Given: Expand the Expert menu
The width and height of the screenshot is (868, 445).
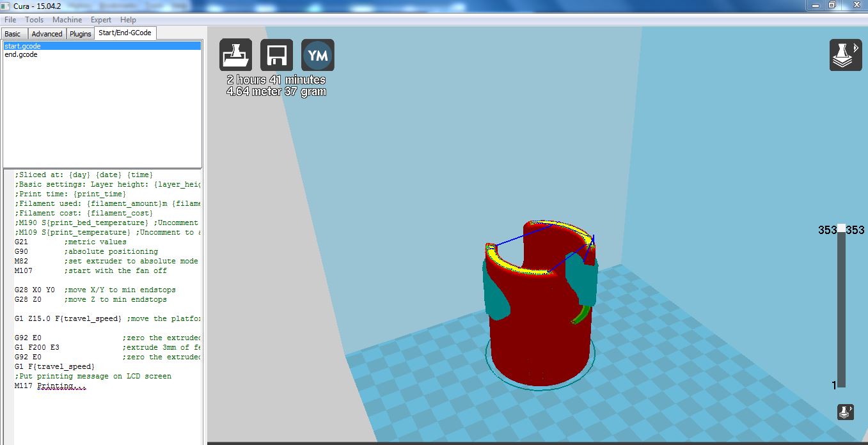Looking at the screenshot, I should click(x=101, y=20).
